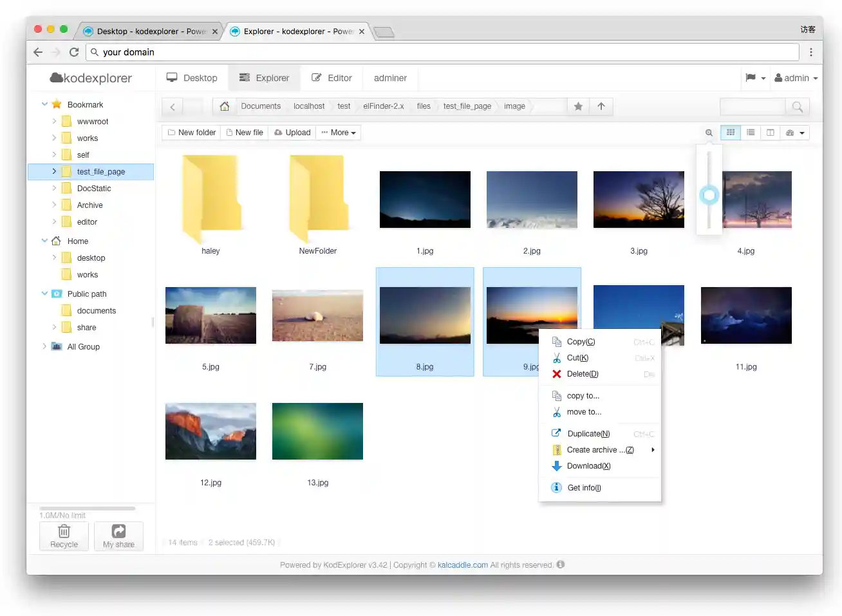
Task: Open the Recycle bin in bottom sidebar
Action: click(x=64, y=536)
